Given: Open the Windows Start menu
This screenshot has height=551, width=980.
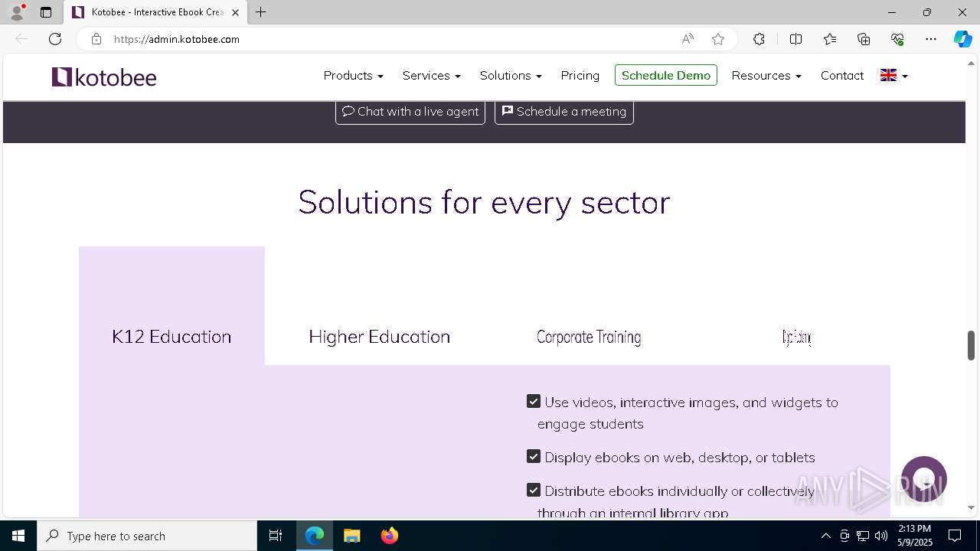Looking at the screenshot, I should point(18,536).
